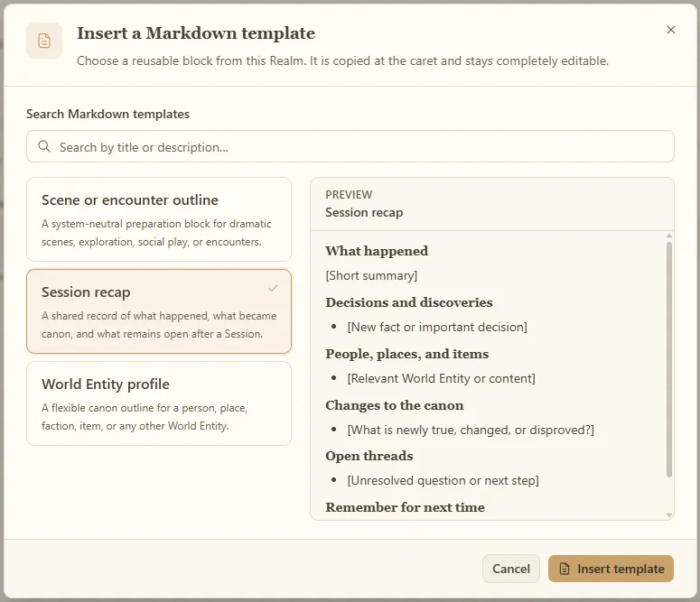
Task: Close the Markdown template dialog
Action: [x=670, y=30]
